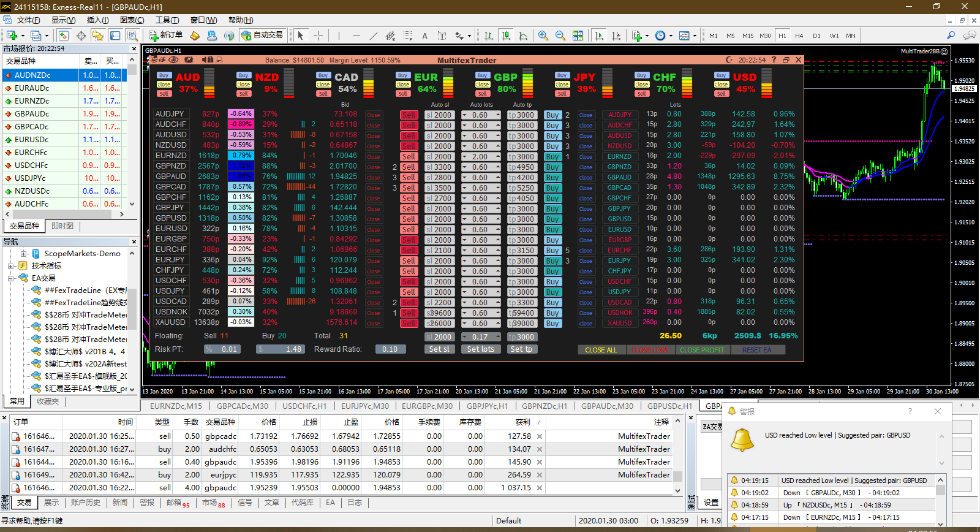Select the Fibonacci retracement tool
Viewport: 980px width, 532px height.
tap(407, 36)
